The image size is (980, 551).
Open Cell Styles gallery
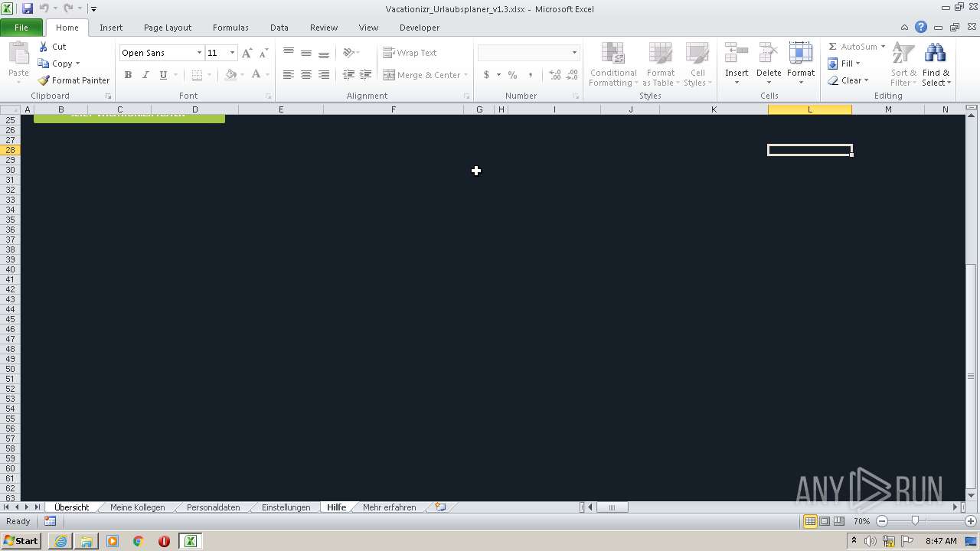(697, 64)
